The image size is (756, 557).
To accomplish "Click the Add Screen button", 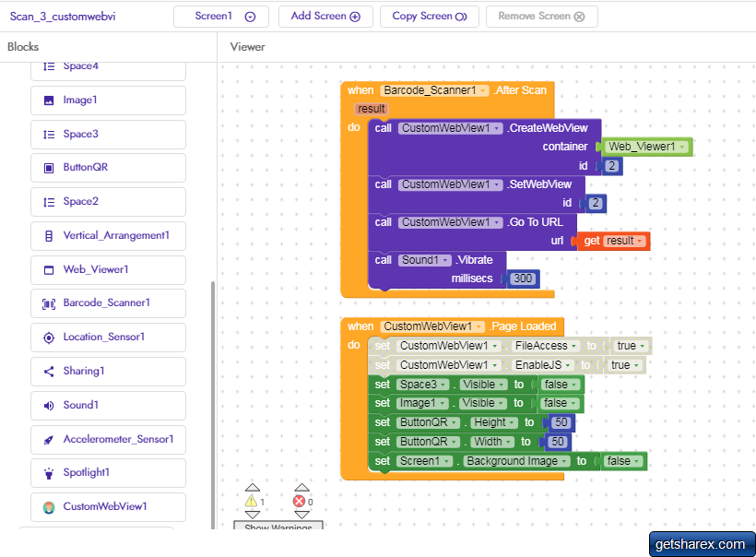I will (325, 17).
